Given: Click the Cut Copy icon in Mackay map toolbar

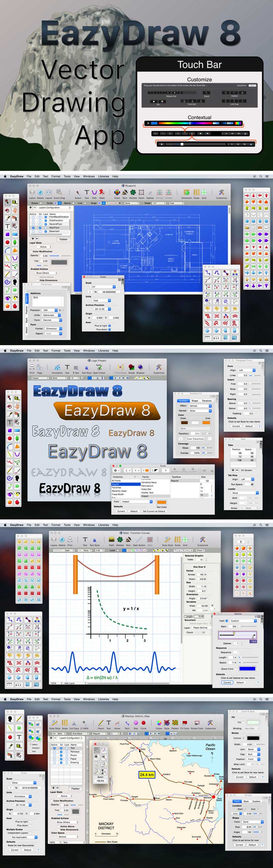Looking at the screenshot, I should click(74, 723).
